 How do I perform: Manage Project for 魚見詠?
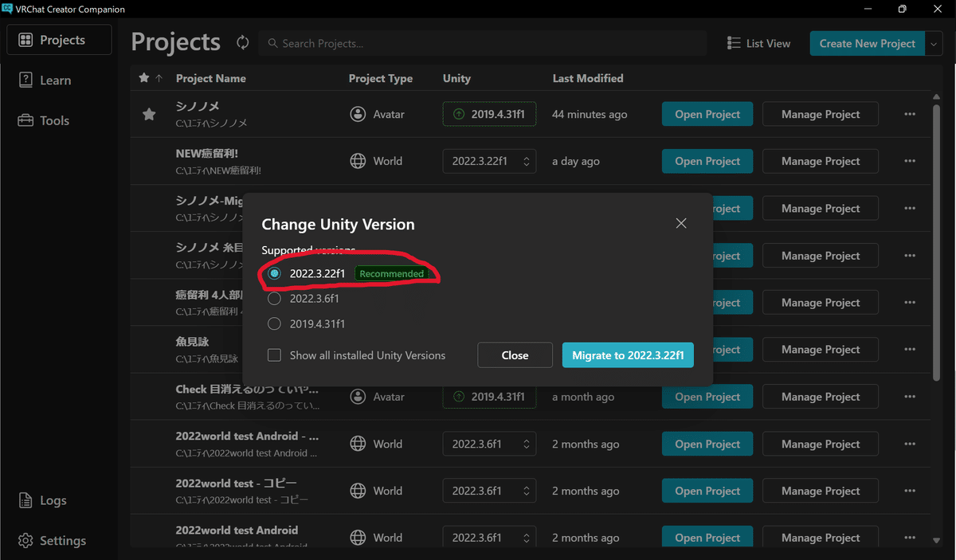click(821, 349)
